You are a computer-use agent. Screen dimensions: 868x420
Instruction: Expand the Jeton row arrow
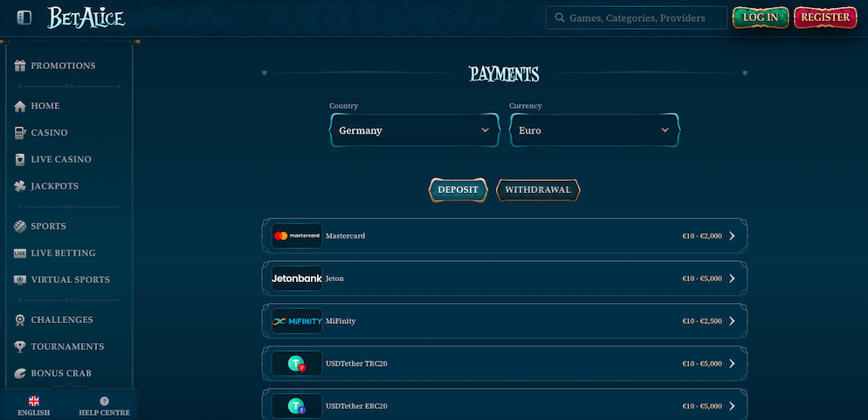[732, 279]
